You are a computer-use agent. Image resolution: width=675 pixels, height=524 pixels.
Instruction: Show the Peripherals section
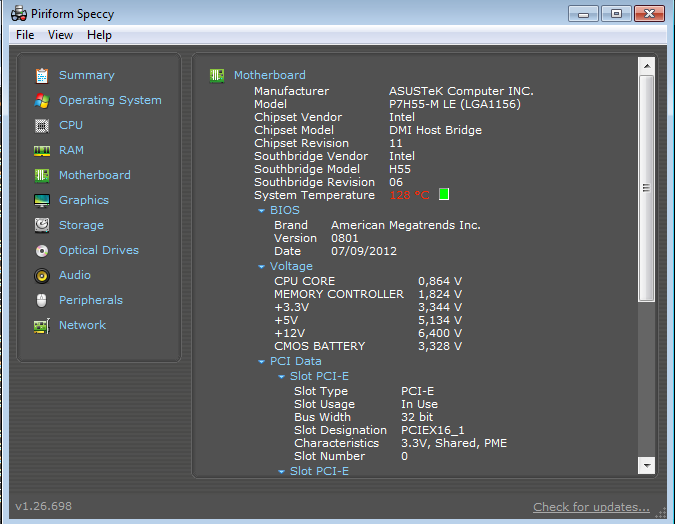(90, 300)
